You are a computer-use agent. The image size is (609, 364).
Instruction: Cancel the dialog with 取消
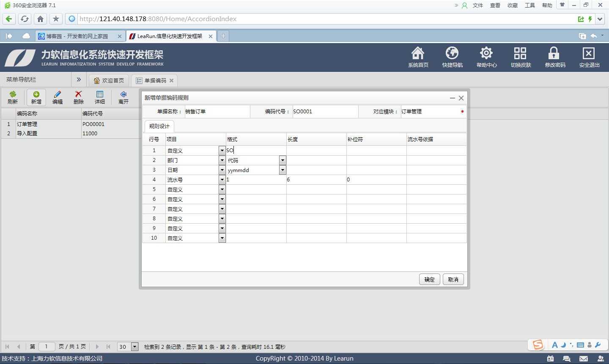[x=453, y=279]
